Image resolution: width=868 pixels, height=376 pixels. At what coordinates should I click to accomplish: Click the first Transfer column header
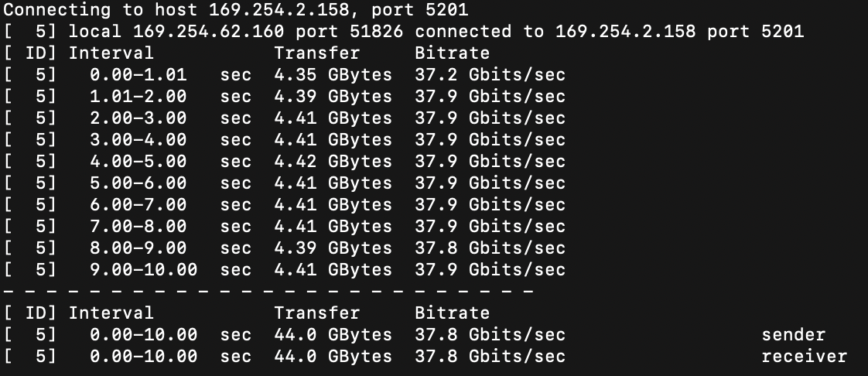point(316,53)
